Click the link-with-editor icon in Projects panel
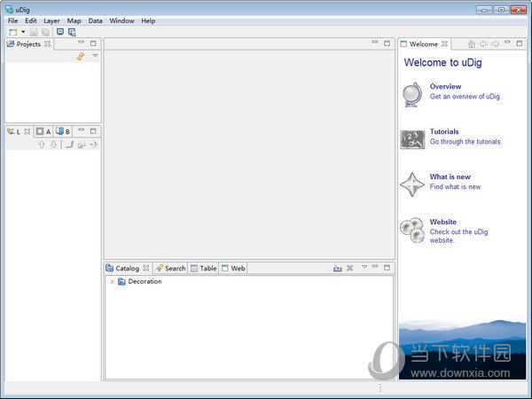The width and height of the screenshot is (532, 399). point(81,56)
